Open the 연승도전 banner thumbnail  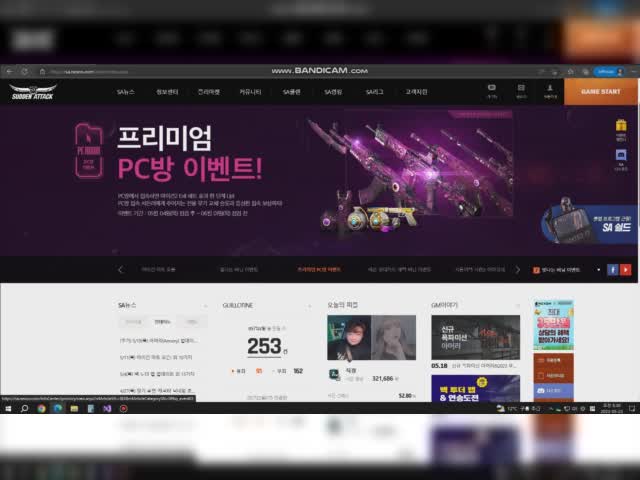click(476, 389)
